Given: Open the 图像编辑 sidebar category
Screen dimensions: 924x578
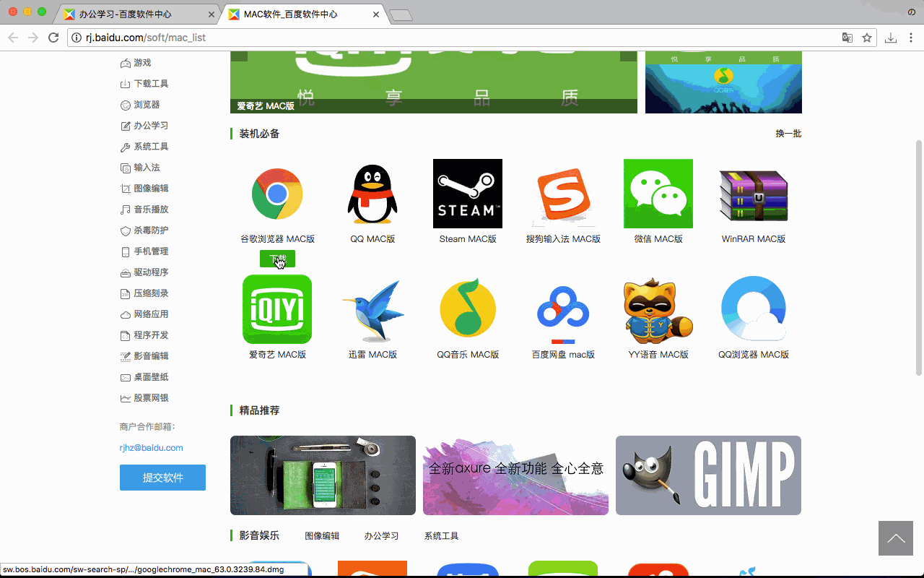Looking at the screenshot, I should pyautogui.click(x=144, y=189).
